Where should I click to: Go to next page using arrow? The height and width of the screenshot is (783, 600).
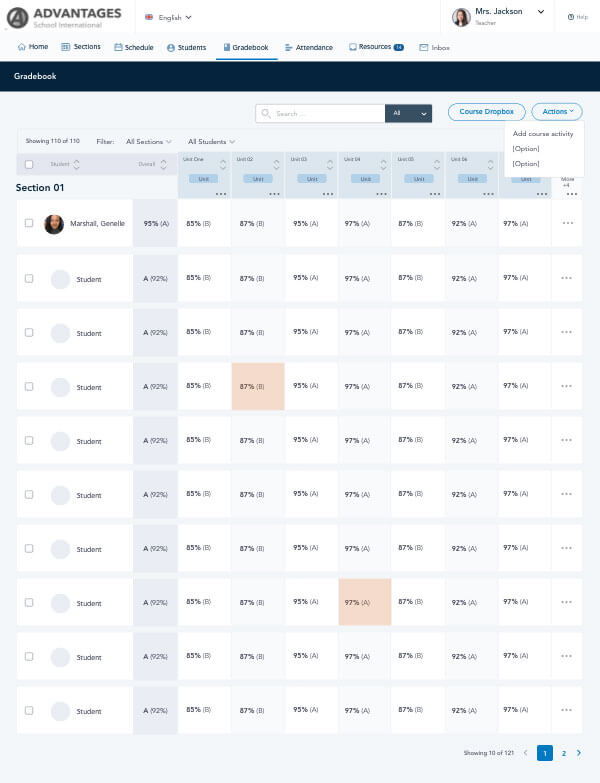[579, 753]
